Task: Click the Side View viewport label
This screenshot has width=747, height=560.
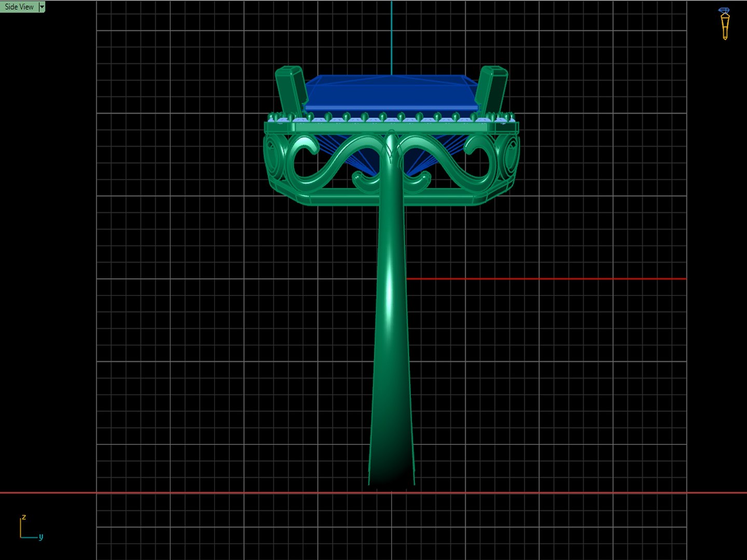Action: (19, 7)
